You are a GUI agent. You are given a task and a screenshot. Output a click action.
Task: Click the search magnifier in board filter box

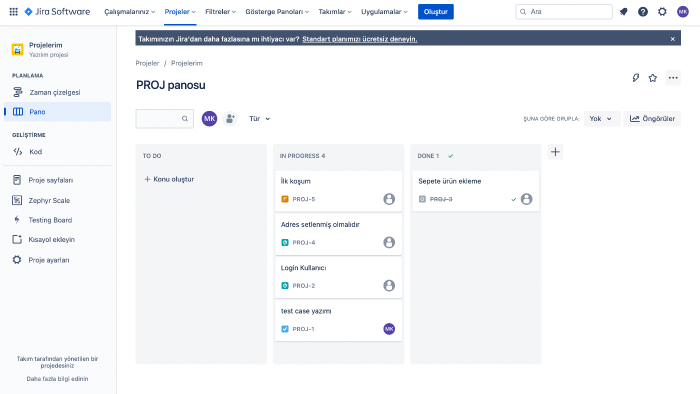point(185,119)
